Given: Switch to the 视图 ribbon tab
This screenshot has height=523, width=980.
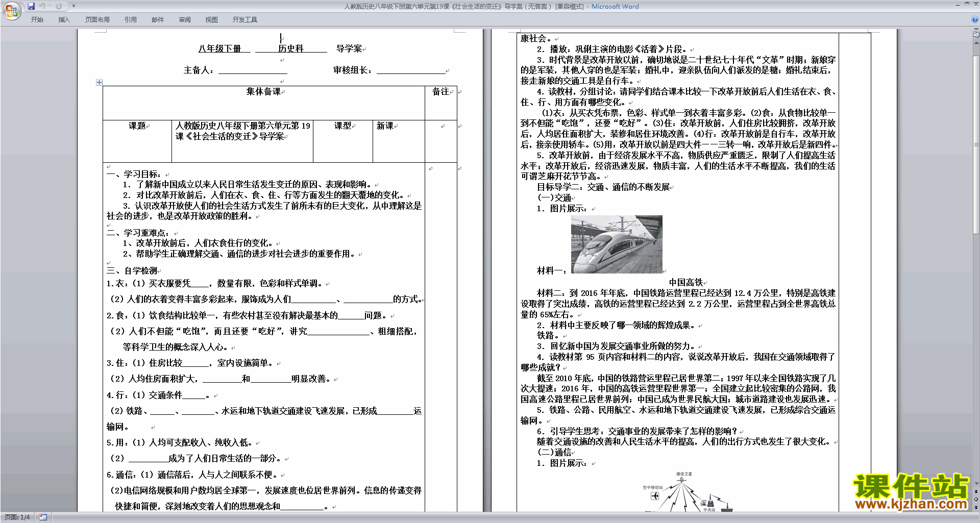Looking at the screenshot, I should coord(212,19).
